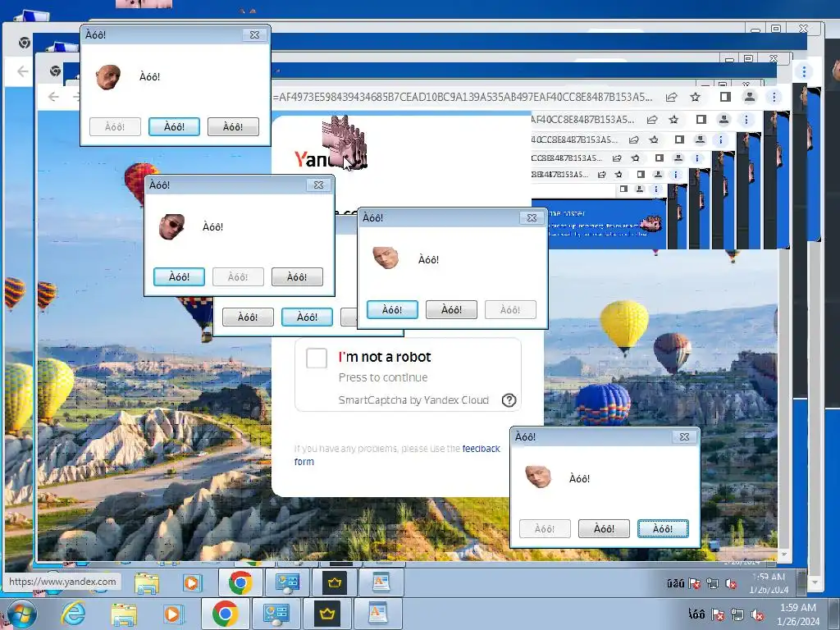Launch Internet Explorer from the taskbar
840x630 pixels.
(x=73, y=614)
